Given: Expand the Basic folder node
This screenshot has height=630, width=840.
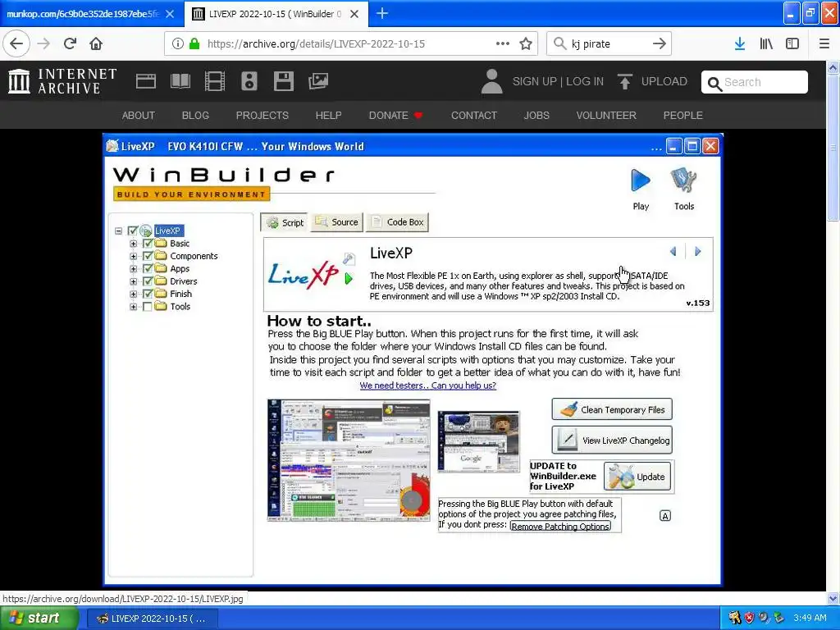Looking at the screenshot, I should pos(133,243).
